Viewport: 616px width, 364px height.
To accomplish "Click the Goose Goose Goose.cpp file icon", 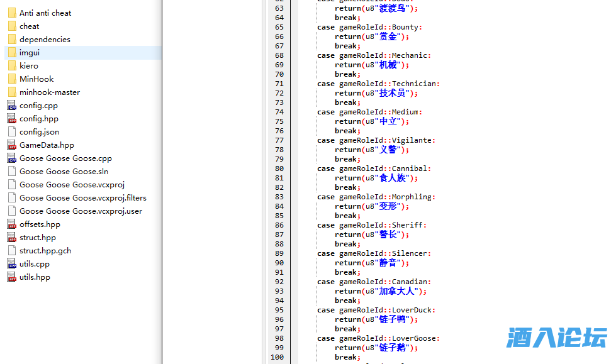I will pos(12,158).
